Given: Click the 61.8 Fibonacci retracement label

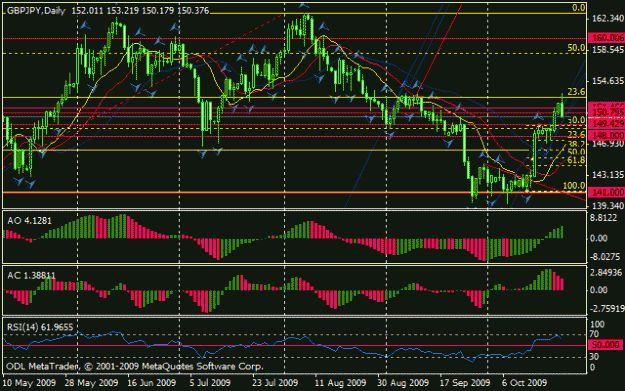Looking at the screenshot, I should click(576, 160).
